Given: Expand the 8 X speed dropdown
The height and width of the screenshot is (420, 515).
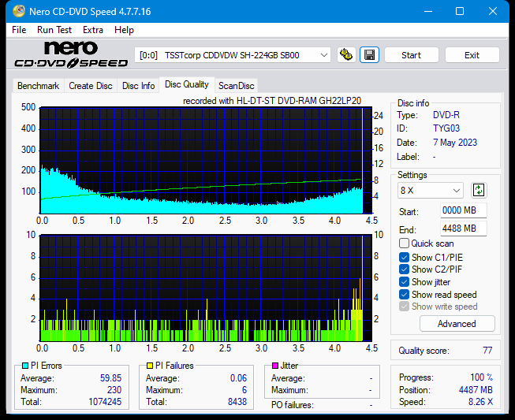Looking at the screenshot, I should [x=431, y=191].
